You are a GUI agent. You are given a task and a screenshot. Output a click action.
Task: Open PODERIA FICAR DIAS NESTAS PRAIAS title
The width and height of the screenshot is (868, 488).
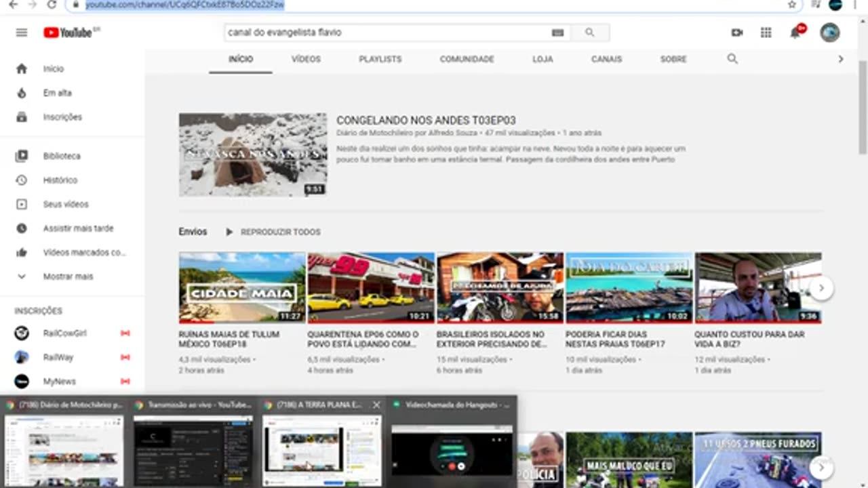(615, 339)
